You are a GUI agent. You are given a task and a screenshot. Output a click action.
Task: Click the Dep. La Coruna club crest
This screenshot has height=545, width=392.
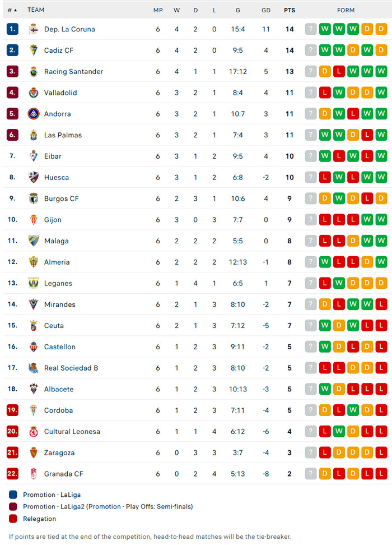pyautogui.click(x=34, y=29)
